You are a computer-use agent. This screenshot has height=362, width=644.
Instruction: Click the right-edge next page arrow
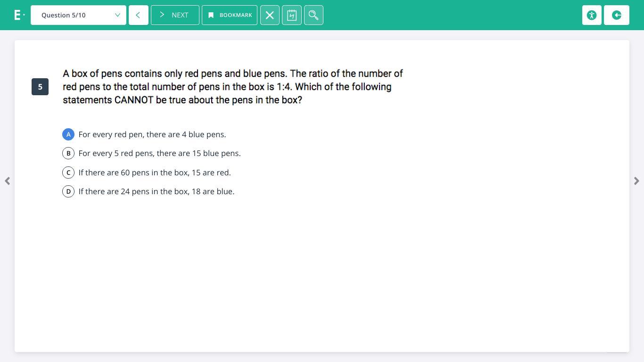point(636,181)
